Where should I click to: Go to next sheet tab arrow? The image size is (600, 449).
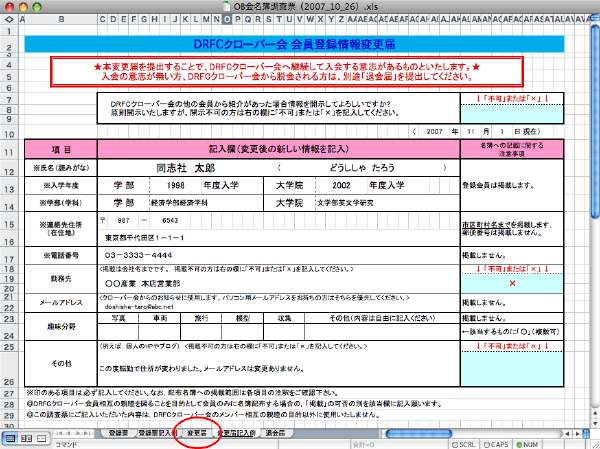(x=79, y=432)
